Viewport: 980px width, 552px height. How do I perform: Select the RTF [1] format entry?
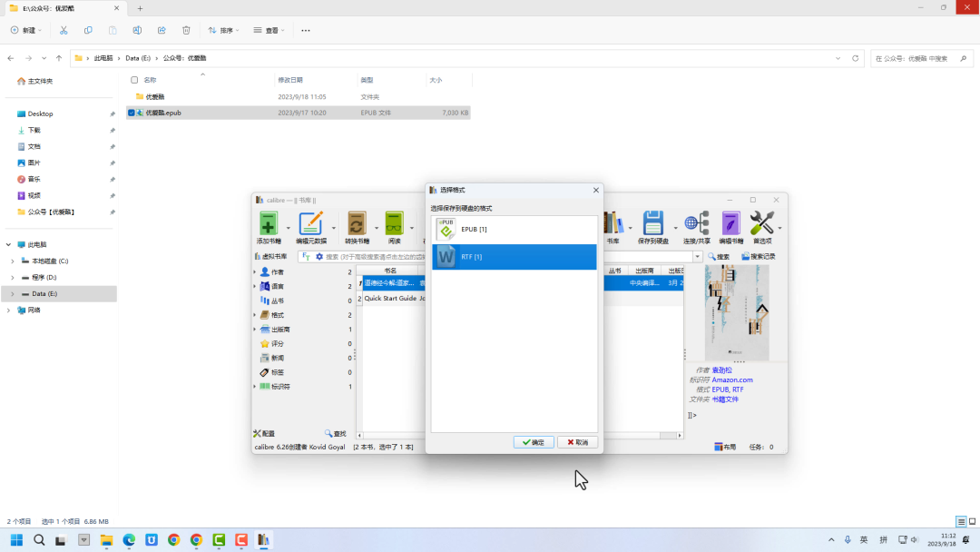[x=514, y=257]
